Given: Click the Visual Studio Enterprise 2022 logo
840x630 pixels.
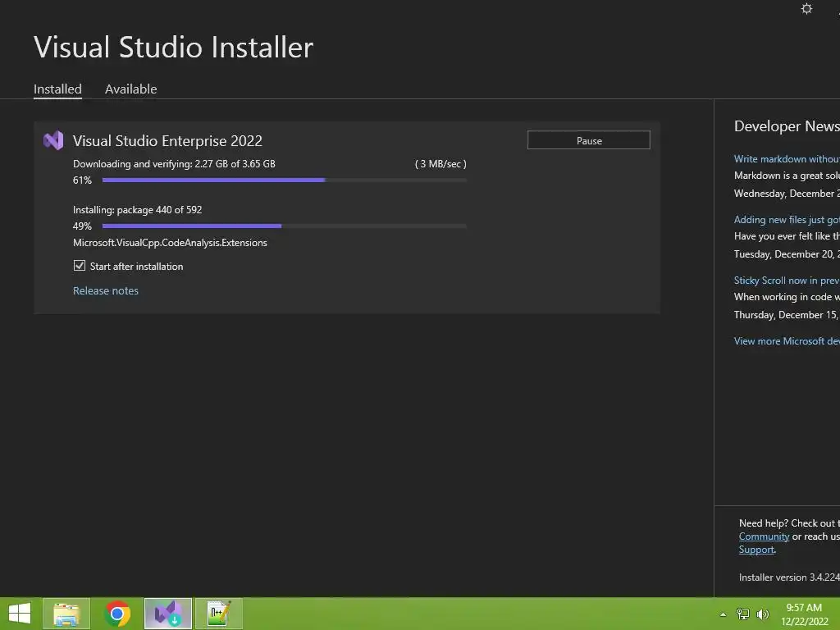Looking at the screenshot, I should click(53, 140).
